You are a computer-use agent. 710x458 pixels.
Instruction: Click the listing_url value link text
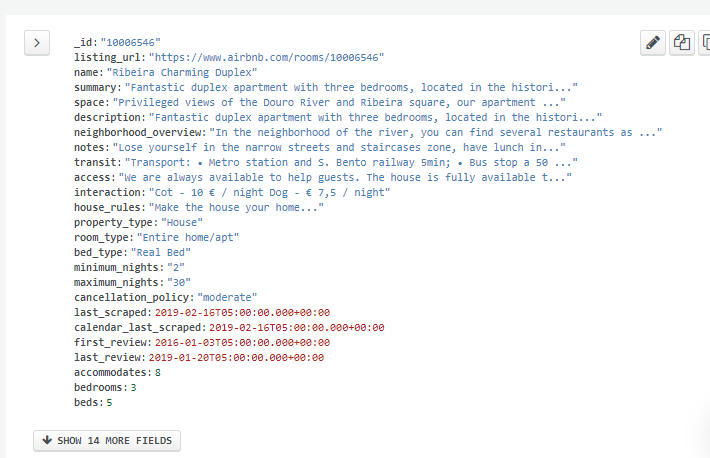click(267, 58)
